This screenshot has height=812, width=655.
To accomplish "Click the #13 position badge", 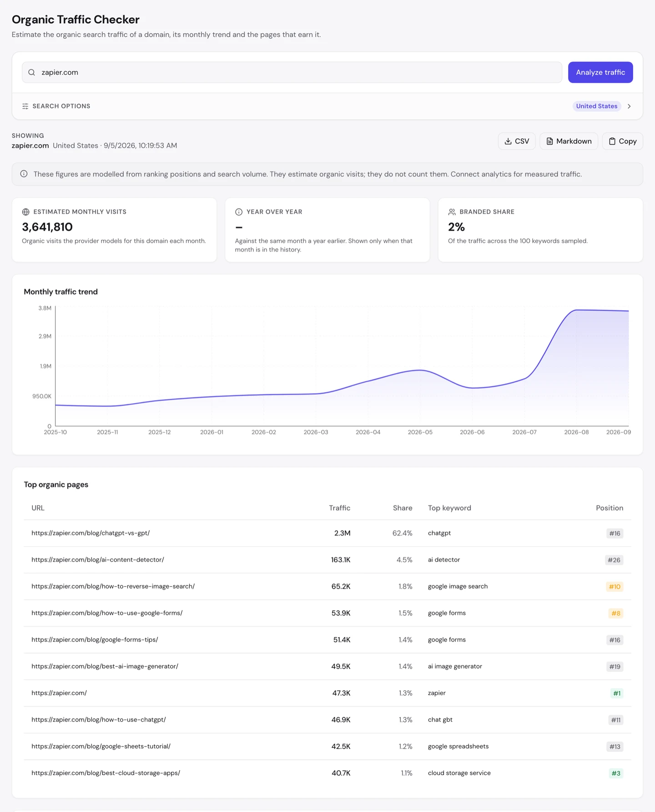I will point(615,746).
